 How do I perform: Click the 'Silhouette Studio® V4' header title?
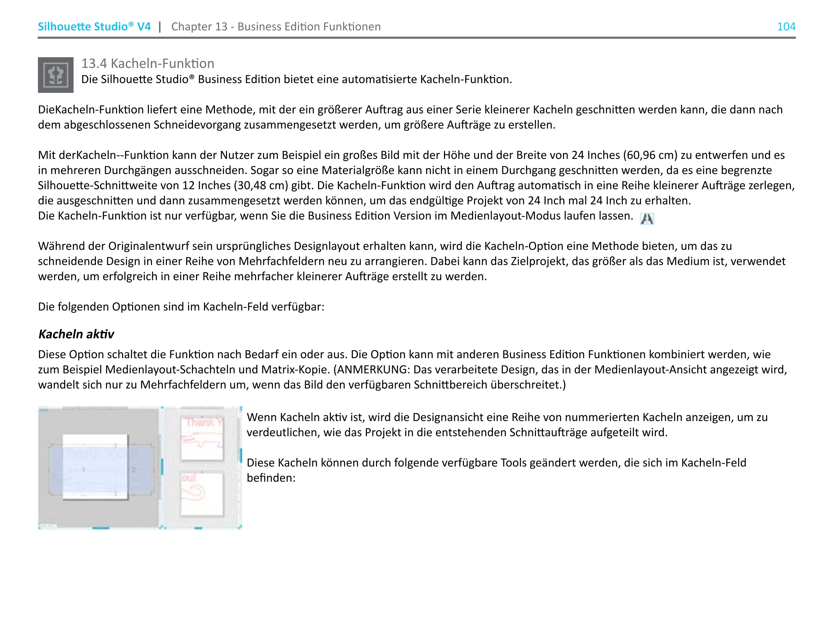[94, 26]
